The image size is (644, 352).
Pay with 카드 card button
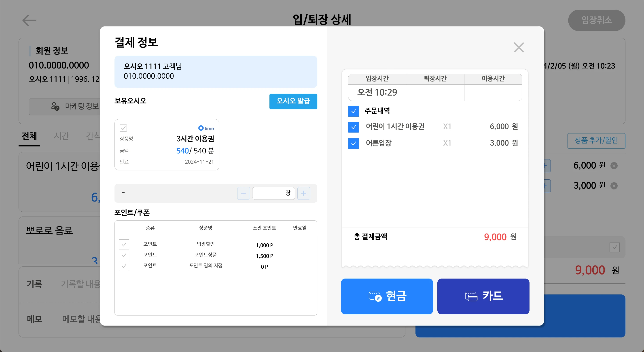pos(483,296)
